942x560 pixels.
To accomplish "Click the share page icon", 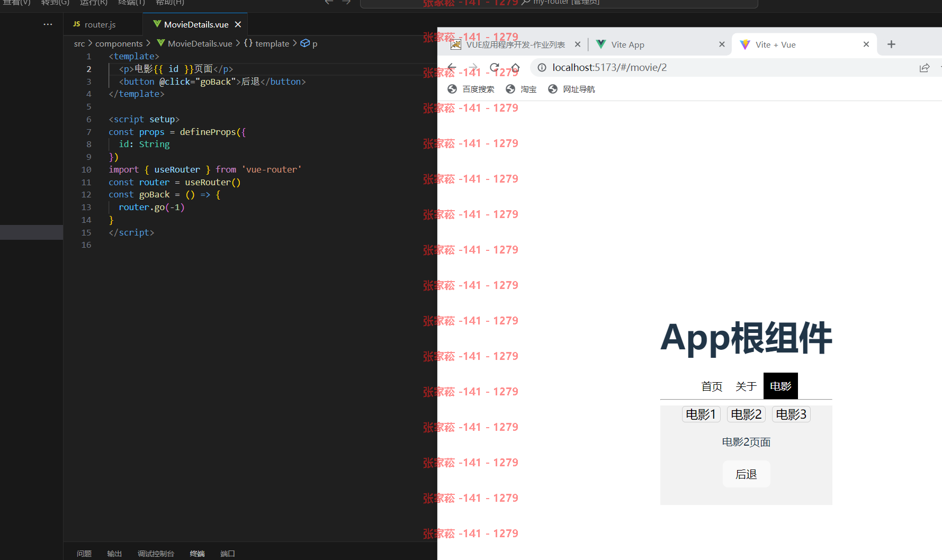I will (925, 67).
